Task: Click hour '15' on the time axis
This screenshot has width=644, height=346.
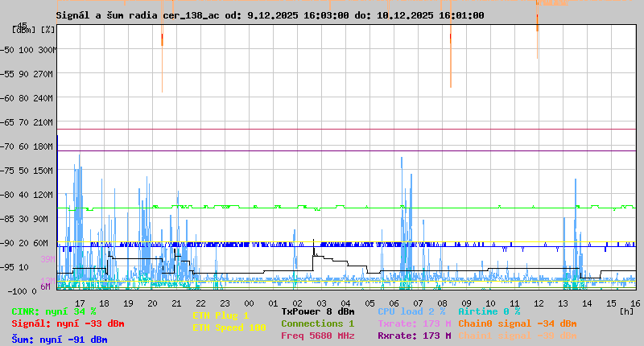Action: coord(612,303)
